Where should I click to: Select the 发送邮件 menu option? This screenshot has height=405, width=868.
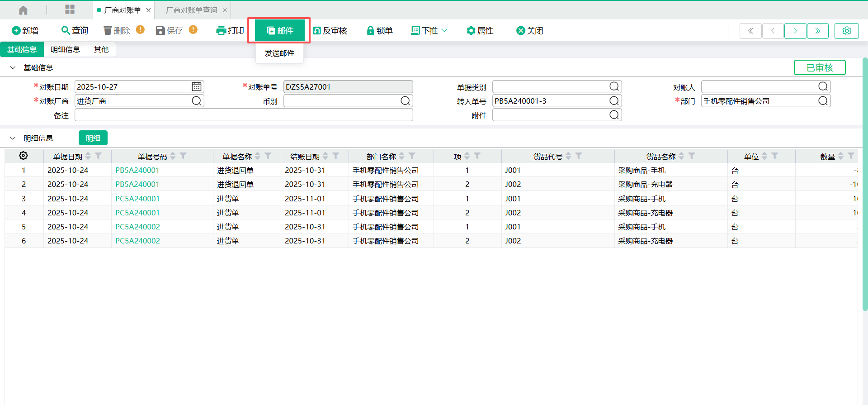coord(279,53)
